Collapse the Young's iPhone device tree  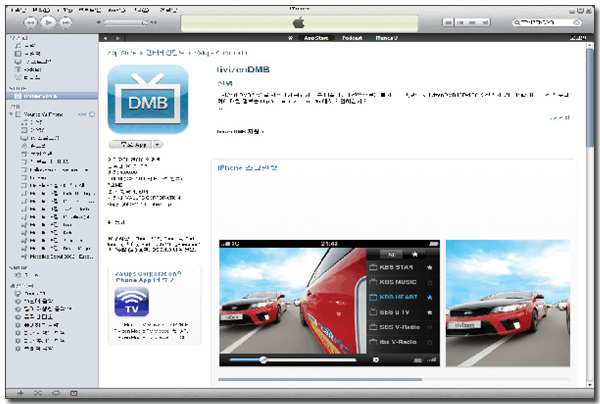[x=11, y=114]
